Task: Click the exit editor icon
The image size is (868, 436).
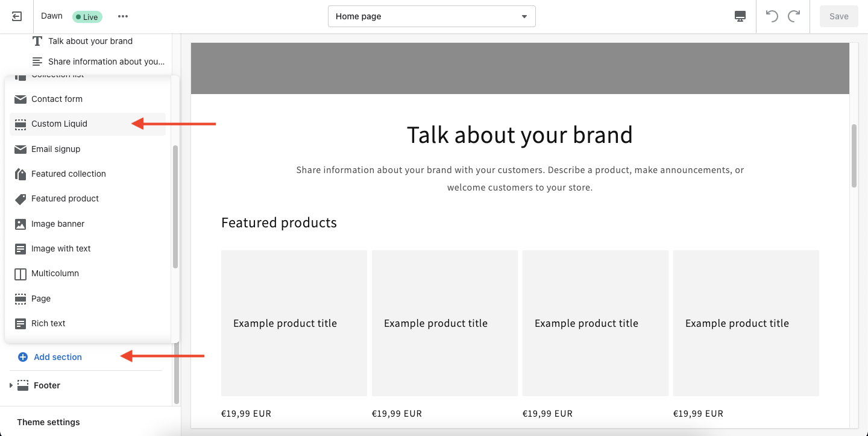Action: point(17,16)
